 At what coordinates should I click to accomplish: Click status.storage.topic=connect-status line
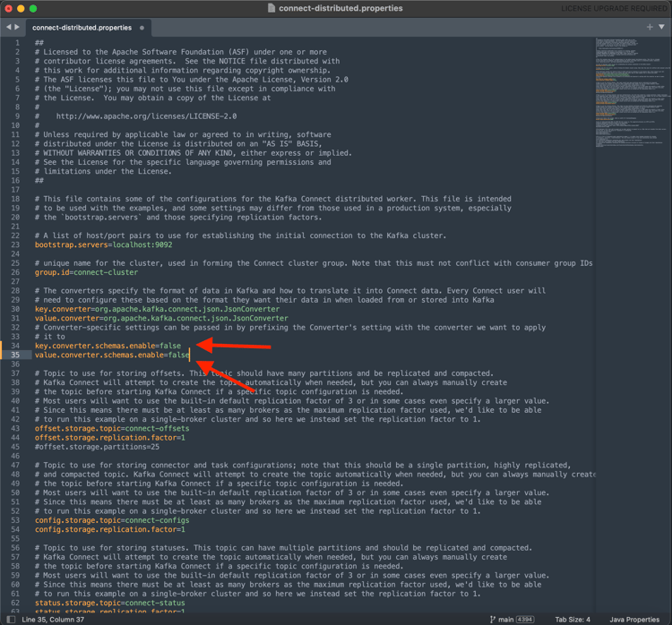[109, 603]
